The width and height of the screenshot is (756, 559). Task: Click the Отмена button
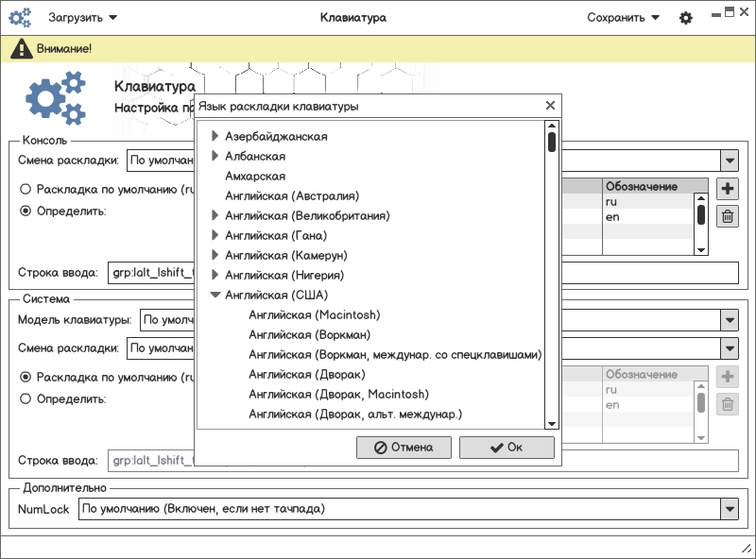pyautogui.click(x=404, y=448)
